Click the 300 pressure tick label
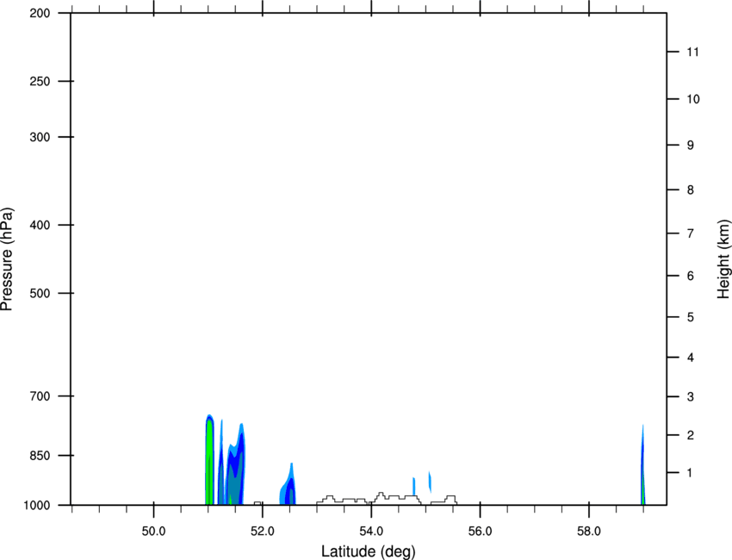Image resolution: width=732 pixels, height=560 pixels. point(40,137)
